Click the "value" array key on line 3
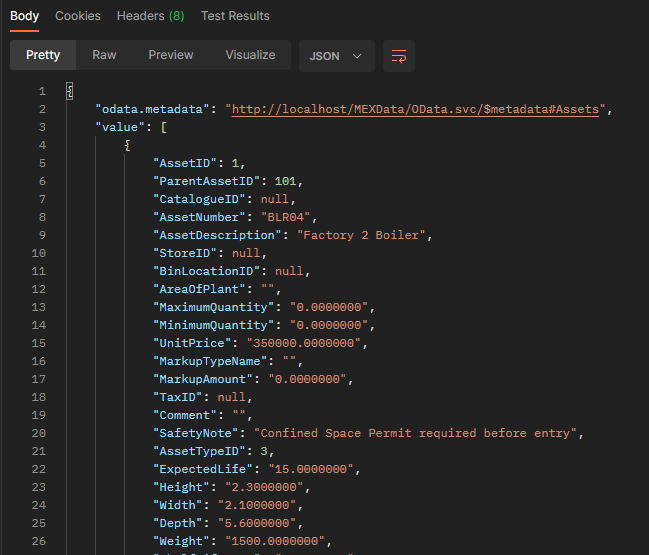 pyautogui.click(x=120, y=127)
